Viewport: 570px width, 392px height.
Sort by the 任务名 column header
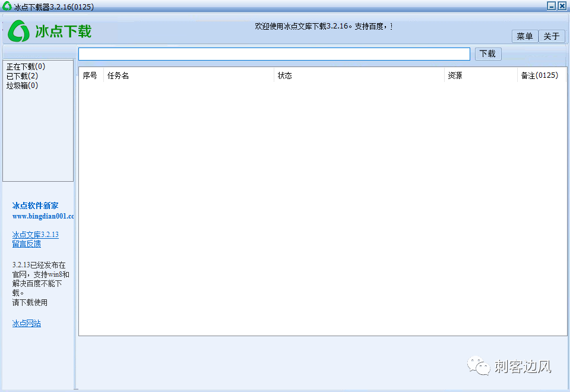[189, 75]
